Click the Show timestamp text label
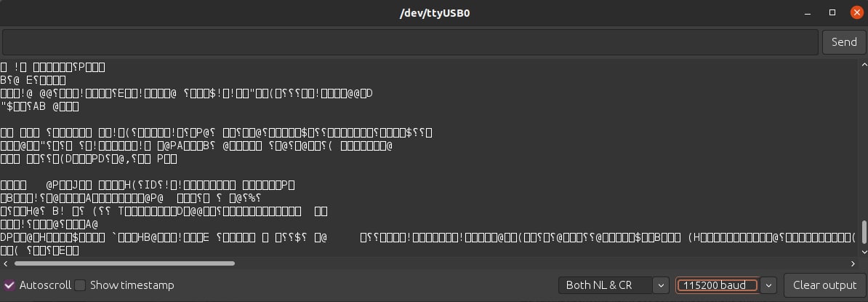868x302 pixels. (132, 285)
